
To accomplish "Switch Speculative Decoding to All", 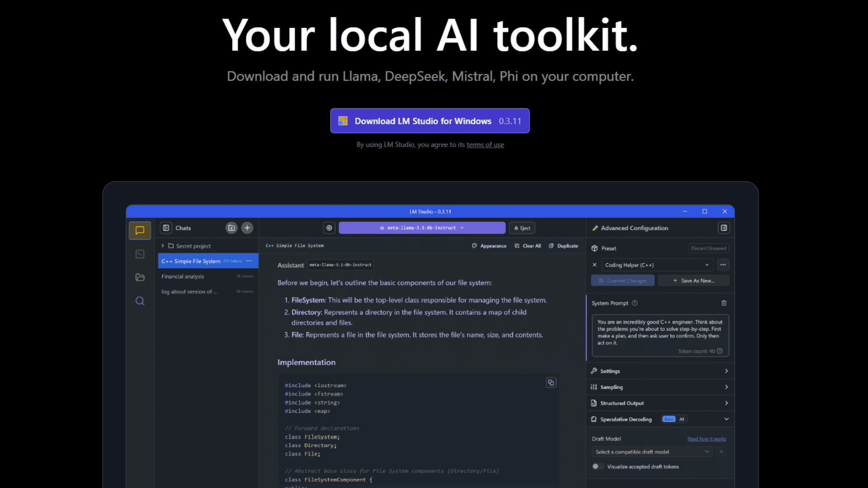I will point(681,419).
